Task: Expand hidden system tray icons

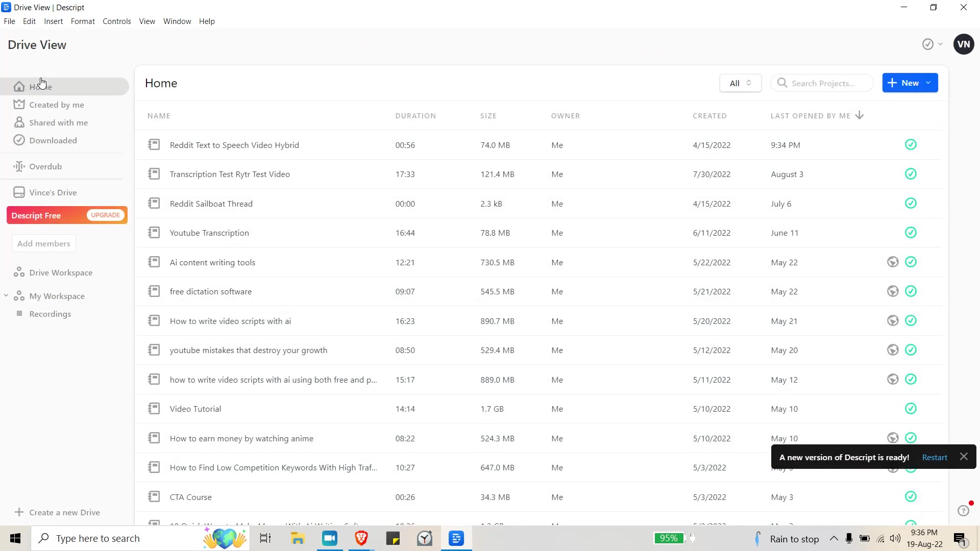Action: pyautogui.click(x=834, y=538)
